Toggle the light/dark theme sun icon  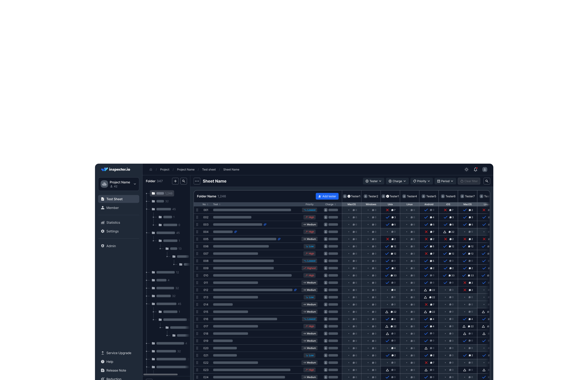[466, 169]
